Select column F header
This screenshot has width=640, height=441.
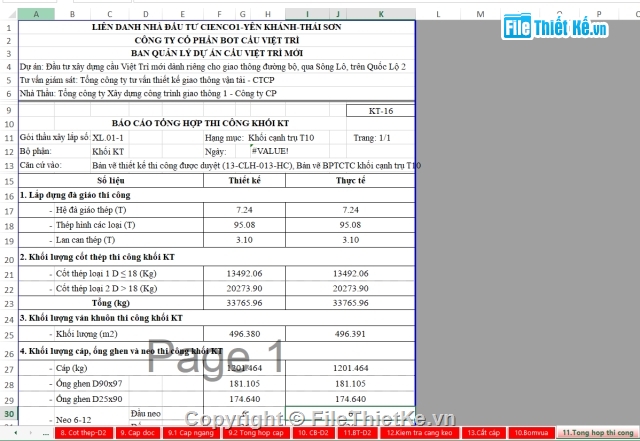[219, 14]
